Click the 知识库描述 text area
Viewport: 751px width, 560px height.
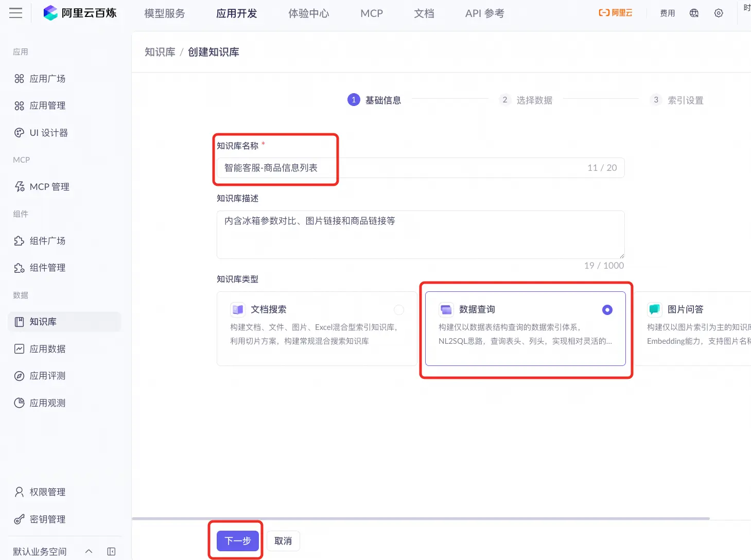[x=421, y=235]
